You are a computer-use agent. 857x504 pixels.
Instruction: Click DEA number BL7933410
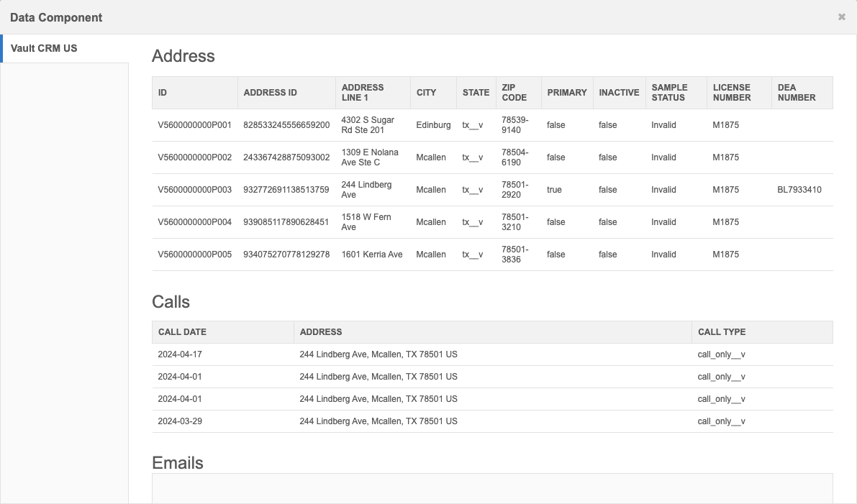(x=799, y=190)
